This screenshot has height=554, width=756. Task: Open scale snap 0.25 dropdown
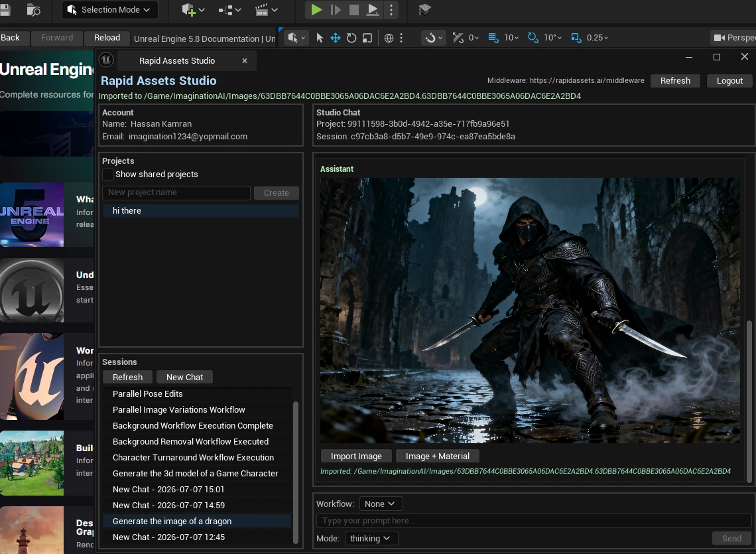point(598,38)
